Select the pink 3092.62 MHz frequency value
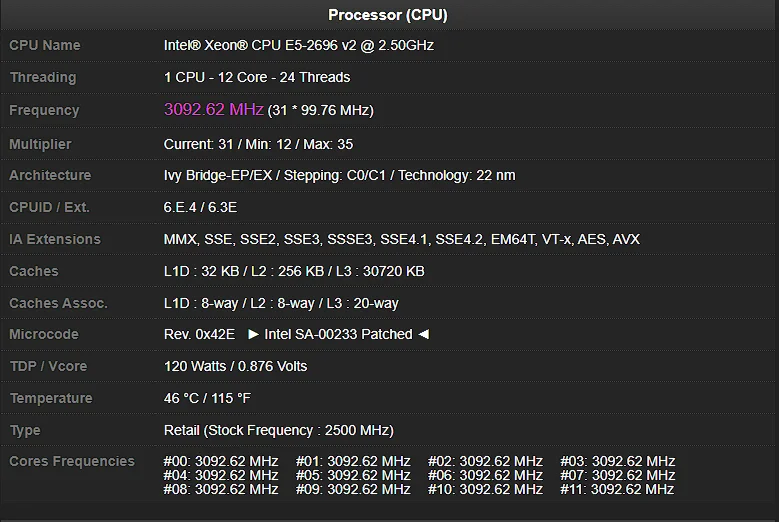Viewport: 779px width, 522px height. point(214,109)
